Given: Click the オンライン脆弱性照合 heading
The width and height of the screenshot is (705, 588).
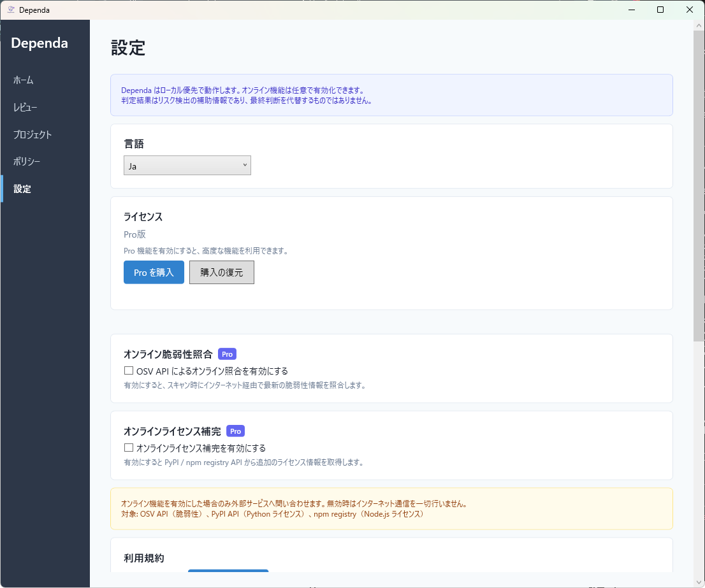Looking at the screenshot, I should pos(168,354).
